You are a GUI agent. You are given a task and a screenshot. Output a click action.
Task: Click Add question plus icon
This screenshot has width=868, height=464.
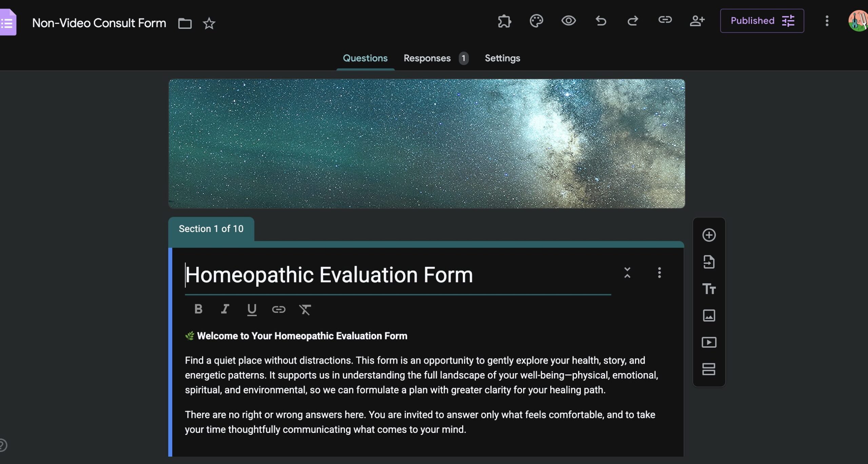pyautogui.click(x=709, y=235)
